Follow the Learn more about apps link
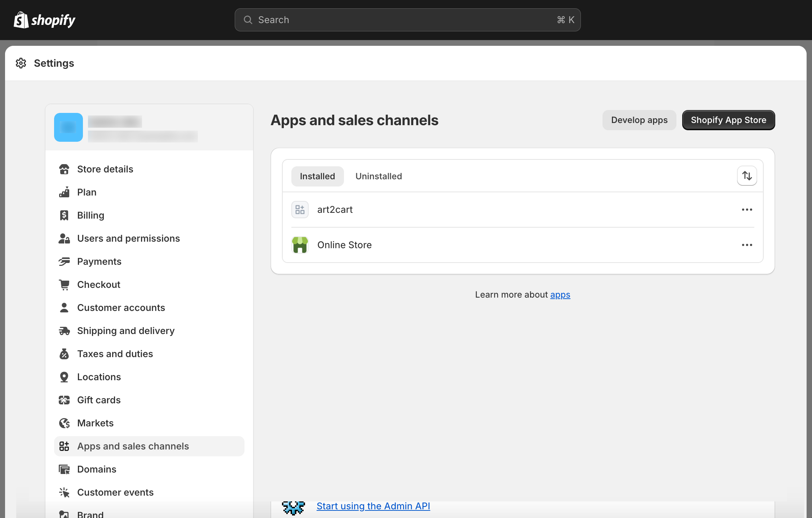812x518 pixels. [560, 295]
